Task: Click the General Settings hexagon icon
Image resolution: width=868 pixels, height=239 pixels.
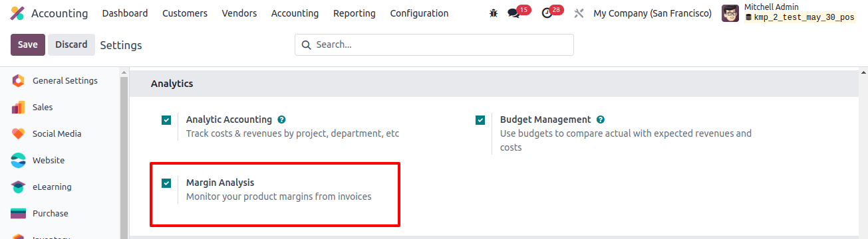Action: (x=19, y=81)
